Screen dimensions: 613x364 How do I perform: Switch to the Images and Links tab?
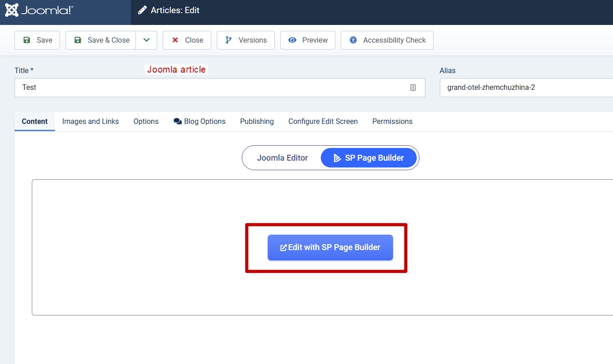pos(90,122)
